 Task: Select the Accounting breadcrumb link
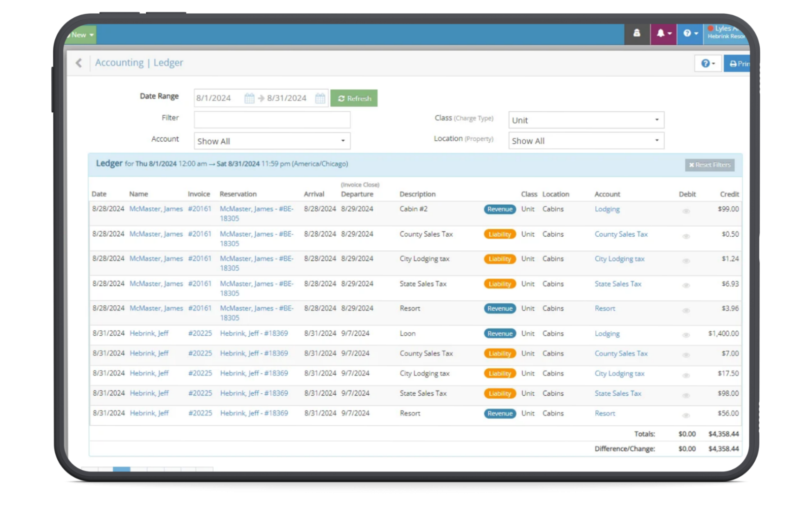pyautogui.click(x=119, y=62)
